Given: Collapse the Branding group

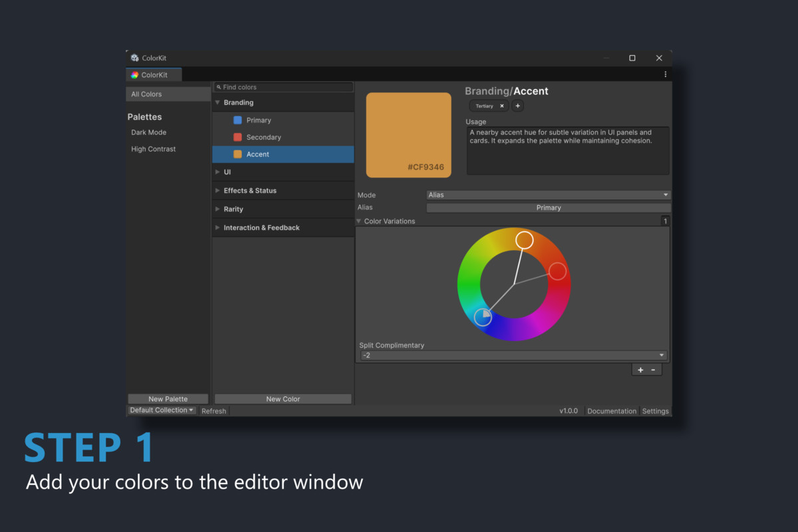Looking at the screenshot, I should 217,102.
